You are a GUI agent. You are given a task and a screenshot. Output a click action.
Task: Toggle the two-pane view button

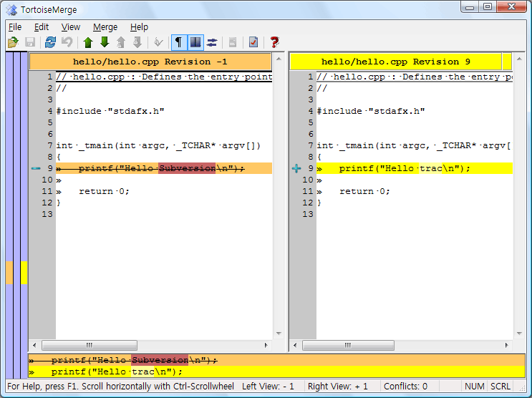click(x=195, y=42)
